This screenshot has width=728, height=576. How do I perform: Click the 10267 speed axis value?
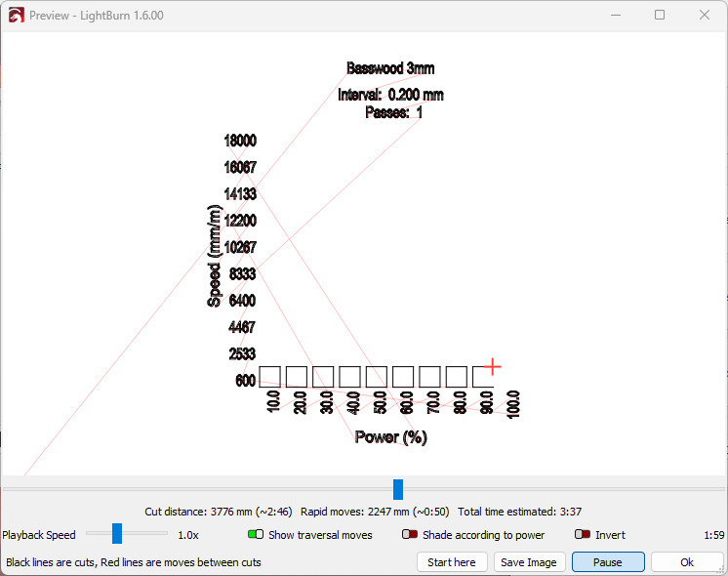point(240,247)
